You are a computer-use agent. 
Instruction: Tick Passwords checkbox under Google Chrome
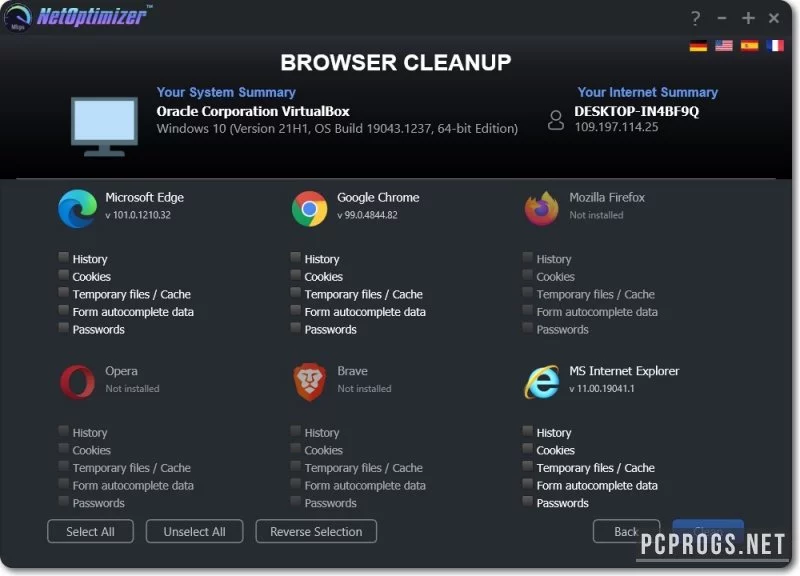[295, 327]
